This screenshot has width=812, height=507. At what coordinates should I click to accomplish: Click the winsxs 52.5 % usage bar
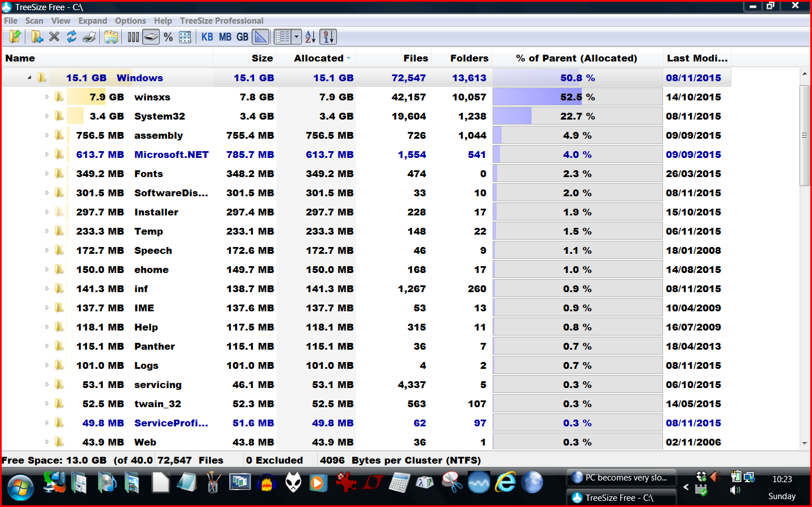pos(577,97)
